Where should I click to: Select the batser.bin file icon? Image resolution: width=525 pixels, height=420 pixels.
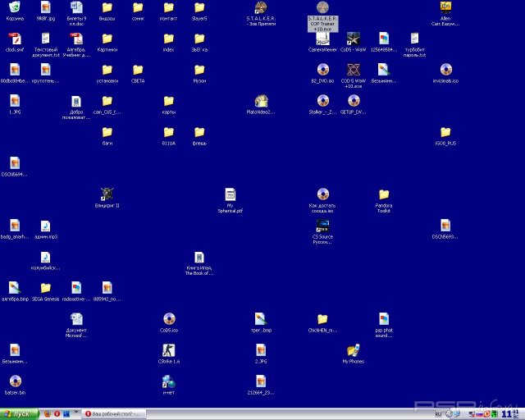15,381
